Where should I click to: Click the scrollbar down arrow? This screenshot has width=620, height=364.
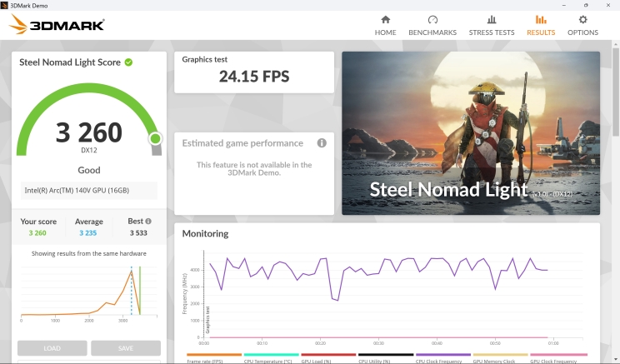(615, 359)
